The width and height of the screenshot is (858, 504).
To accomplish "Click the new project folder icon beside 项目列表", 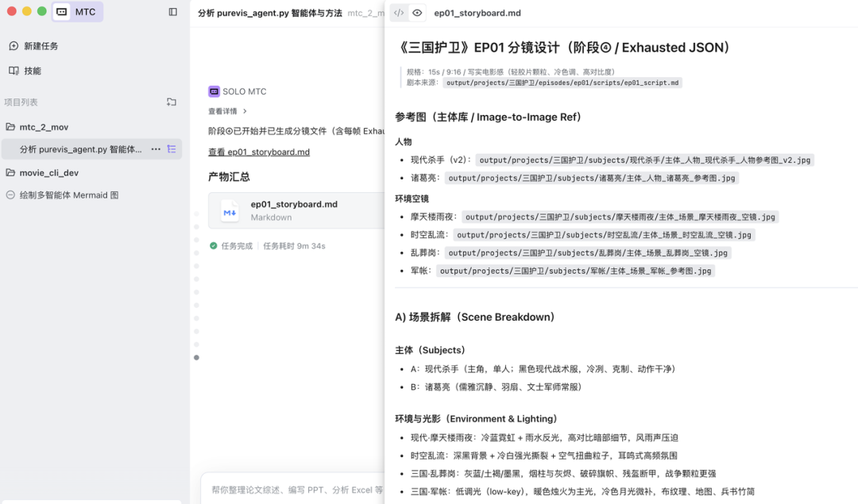I will click(172, 102).
